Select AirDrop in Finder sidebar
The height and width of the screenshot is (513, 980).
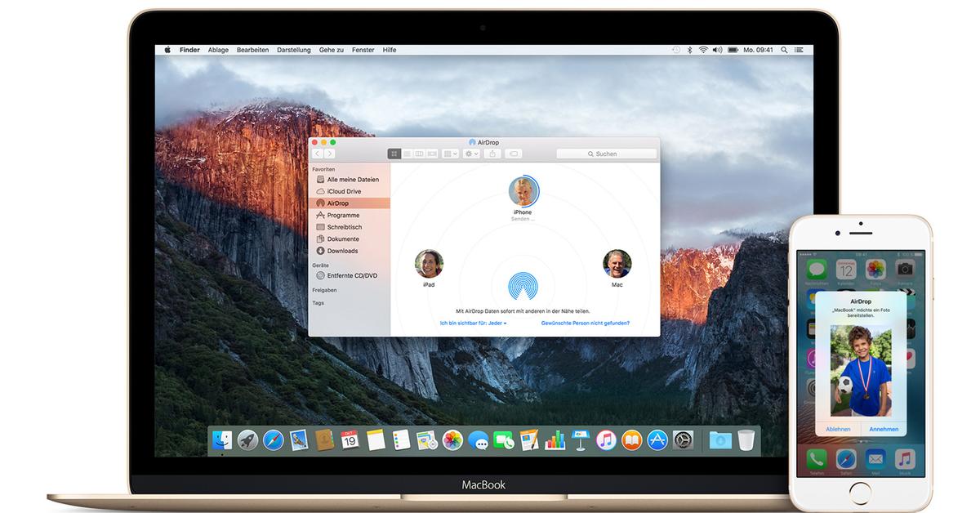click(x=350, y=203)
